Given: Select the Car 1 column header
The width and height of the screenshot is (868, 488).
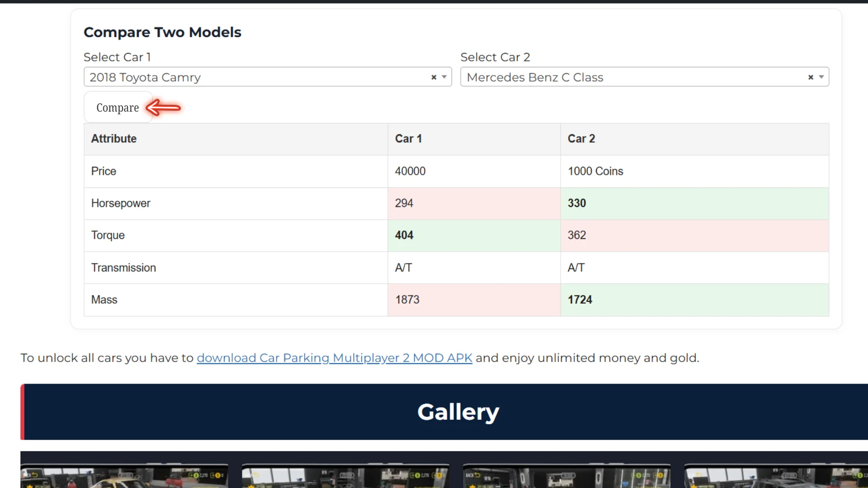Looking at the screenshot, I should click(x=408, y=139).
